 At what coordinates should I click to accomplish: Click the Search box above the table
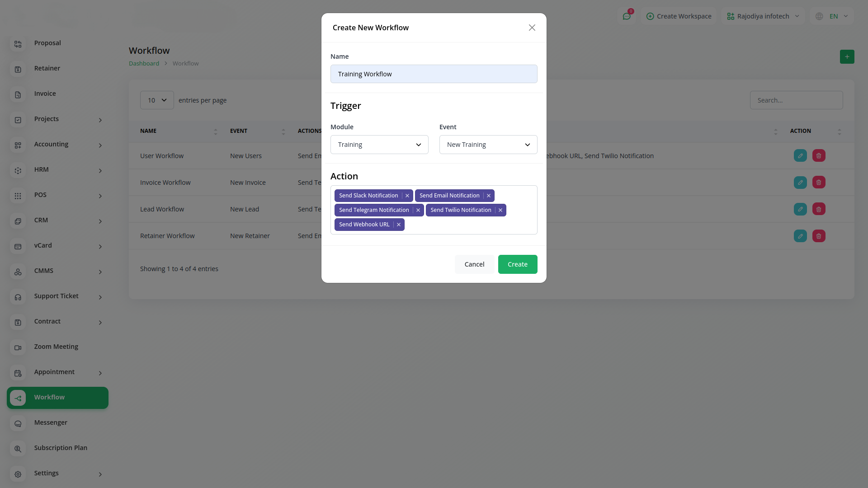[797, 100]
